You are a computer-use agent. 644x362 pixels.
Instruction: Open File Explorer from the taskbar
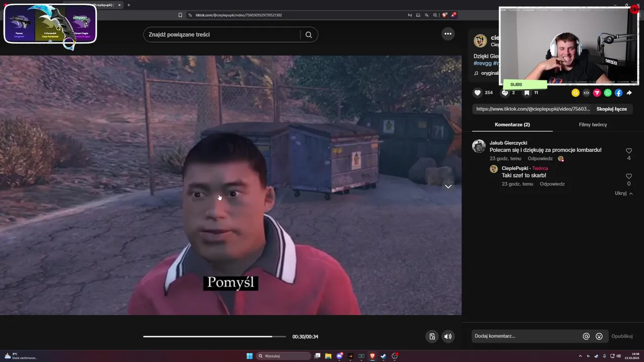328,356
